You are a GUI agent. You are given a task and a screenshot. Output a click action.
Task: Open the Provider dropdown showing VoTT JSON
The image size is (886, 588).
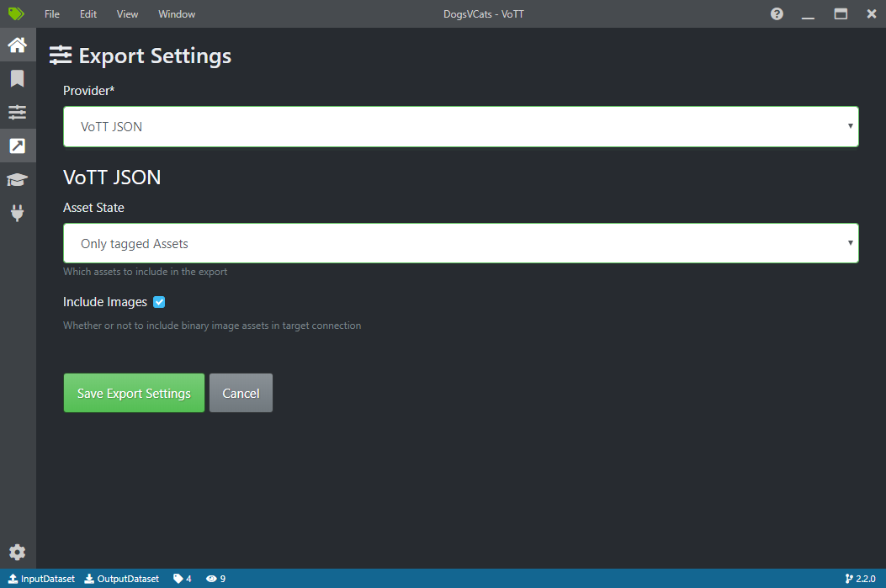(461, 126)
